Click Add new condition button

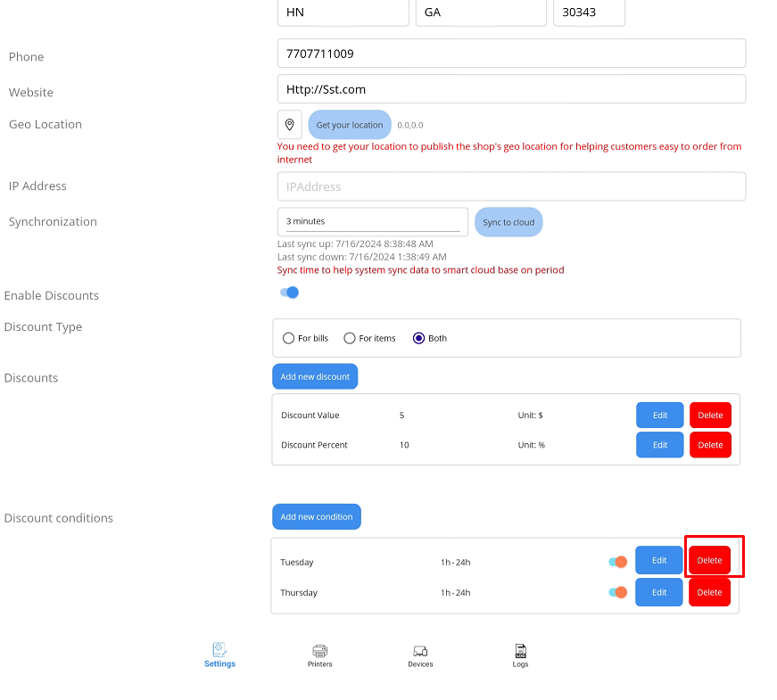click(x=316, y=516)
